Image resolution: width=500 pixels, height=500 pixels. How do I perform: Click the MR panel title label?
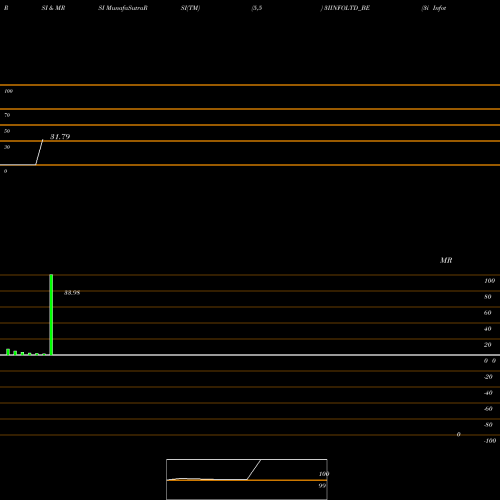446,260
